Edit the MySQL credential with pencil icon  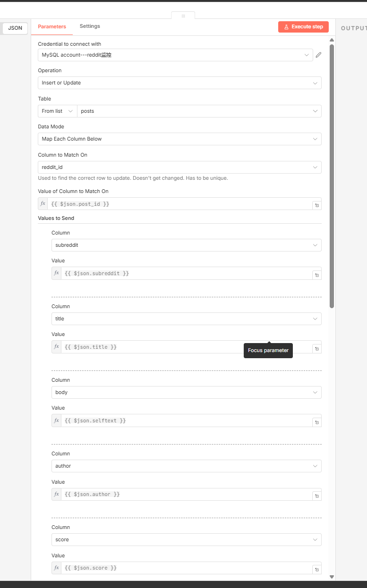pyautogui.click(x=318, y=55)
